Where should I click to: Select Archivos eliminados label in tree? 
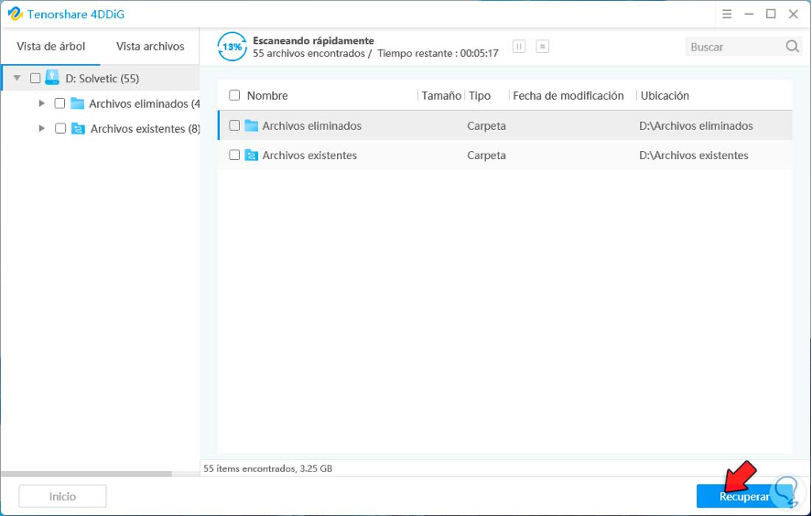[145, 104]
